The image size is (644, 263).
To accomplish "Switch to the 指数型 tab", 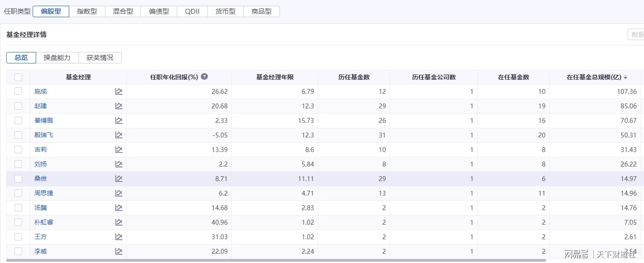I will point(87,11).
